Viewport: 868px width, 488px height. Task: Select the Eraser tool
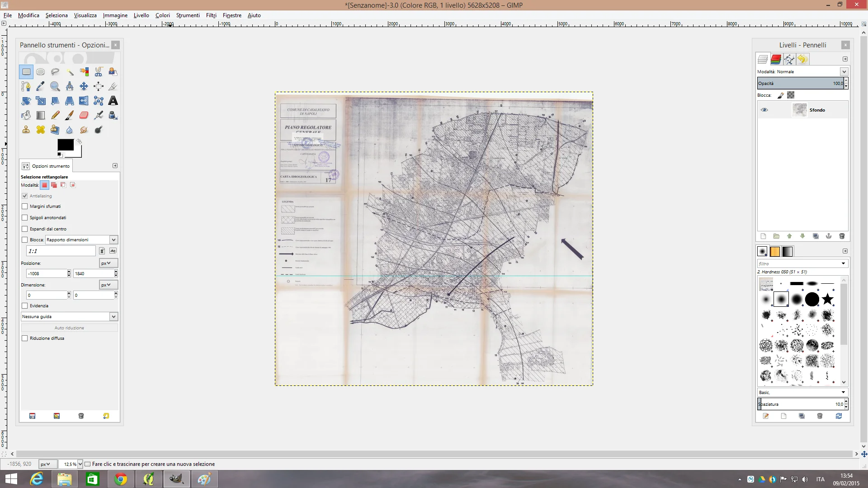coord(84,115)
